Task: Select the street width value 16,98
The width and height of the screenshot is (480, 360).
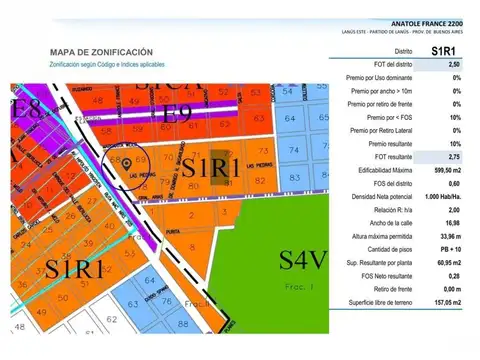Action: coord(453,223)
